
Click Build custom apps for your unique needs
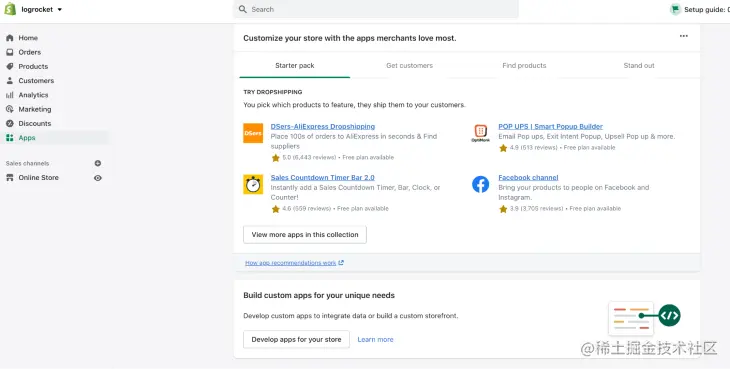(319, 295)
